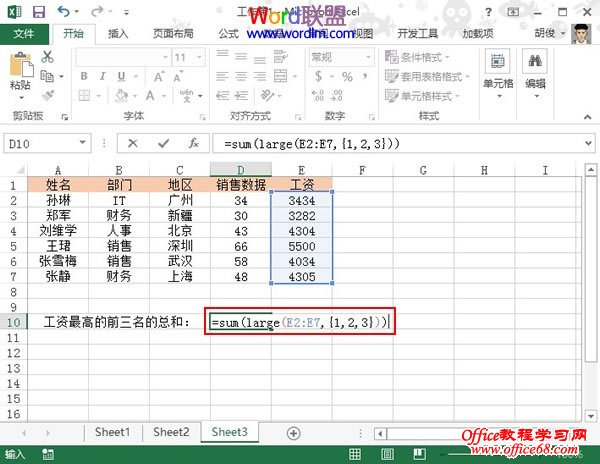Screen dimensions: 600x464
Task: Click the Format Painter brush icon
Action: click(x=48, y=95)
